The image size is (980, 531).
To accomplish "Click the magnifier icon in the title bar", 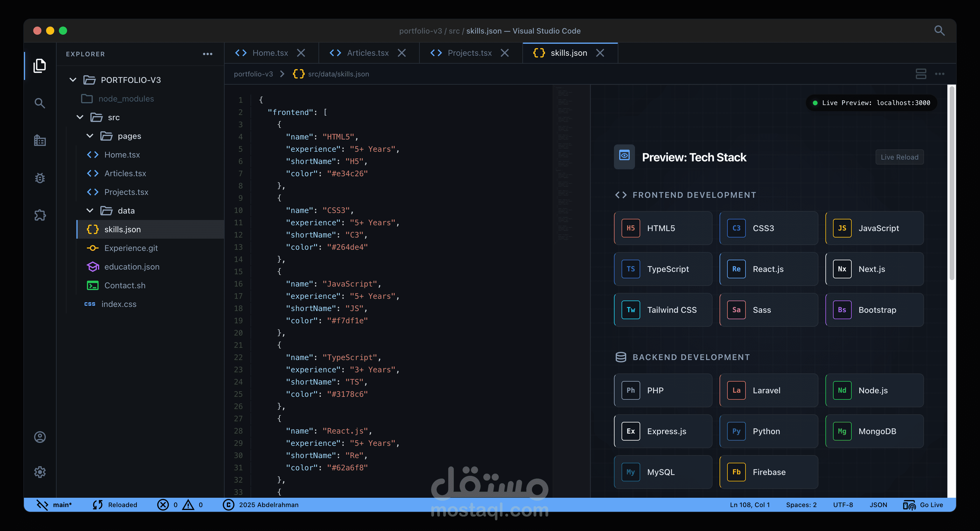I will coord(939,30).
